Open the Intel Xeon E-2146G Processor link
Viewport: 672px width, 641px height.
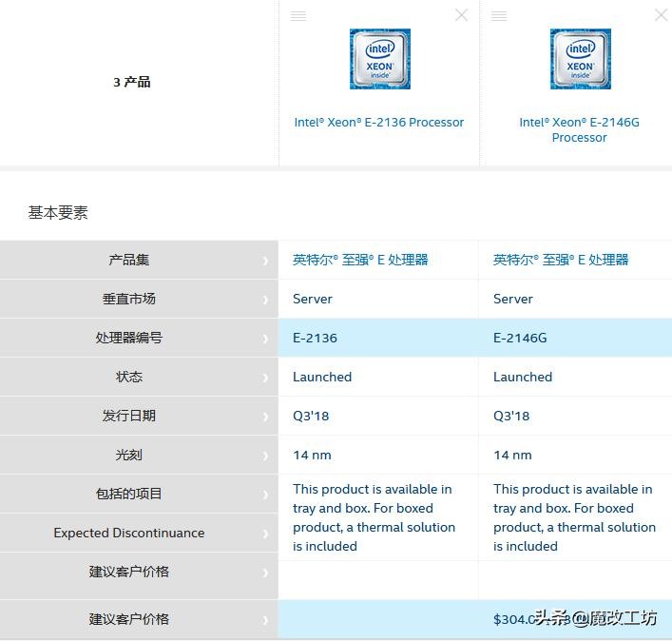pyautogui.click(x=579, y=129)
